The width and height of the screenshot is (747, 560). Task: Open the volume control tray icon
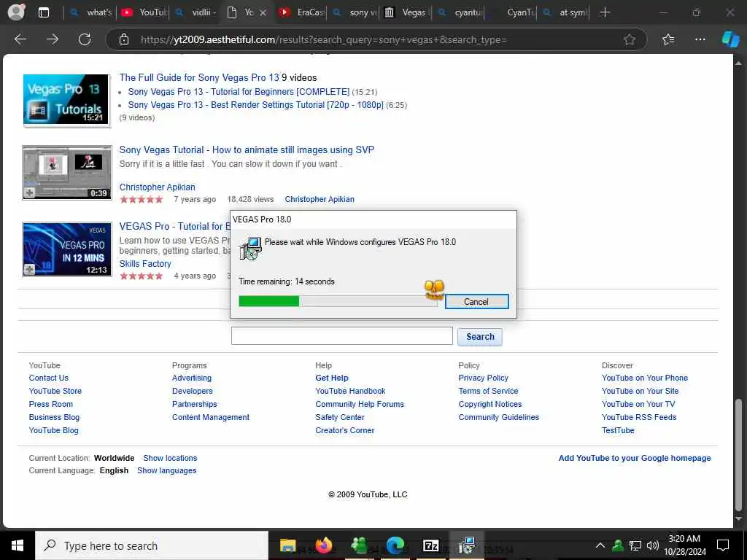tap(653, 545)
